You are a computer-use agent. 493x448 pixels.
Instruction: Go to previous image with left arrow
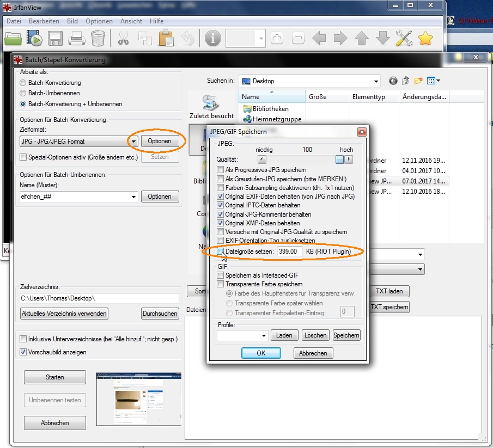[319, 38]
